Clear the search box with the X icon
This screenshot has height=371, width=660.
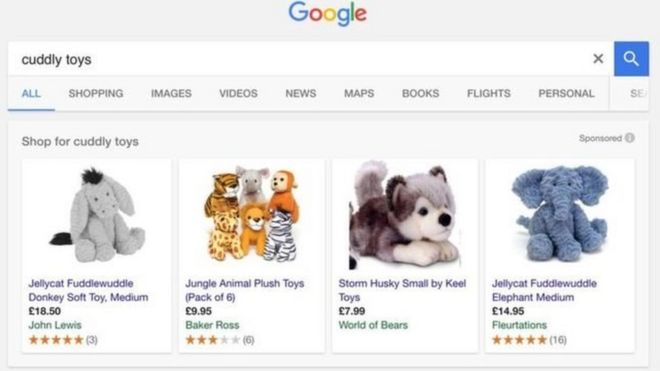(598, 59)
